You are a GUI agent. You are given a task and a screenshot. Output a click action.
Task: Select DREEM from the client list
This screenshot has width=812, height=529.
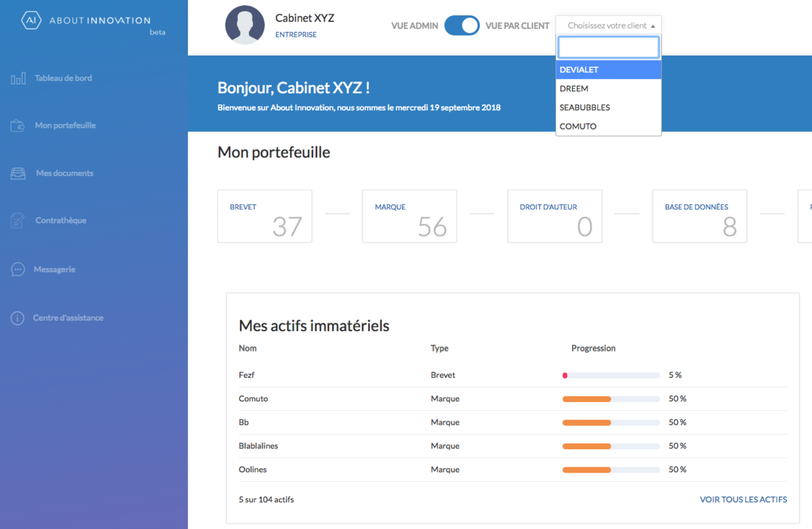point(608,88)
